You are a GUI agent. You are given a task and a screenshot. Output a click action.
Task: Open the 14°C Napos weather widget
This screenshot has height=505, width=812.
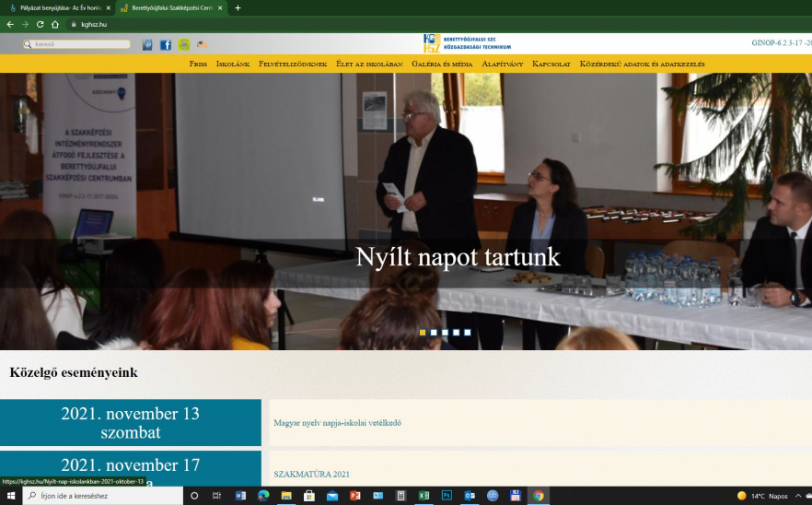tap(763, 496)
